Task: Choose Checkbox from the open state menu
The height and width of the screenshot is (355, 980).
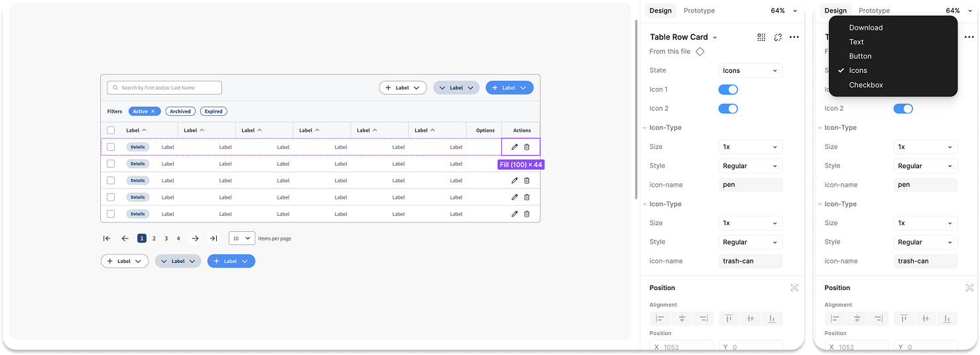Action: point(865,85)
